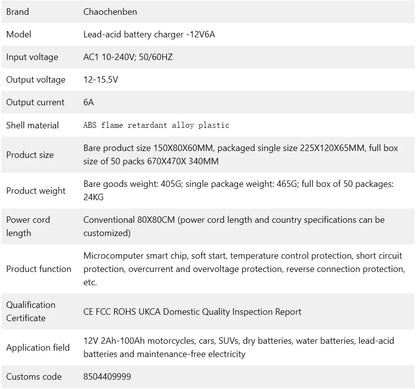Click the Product function description text
This screenshot has width=416, height=389.
point(244,269)
